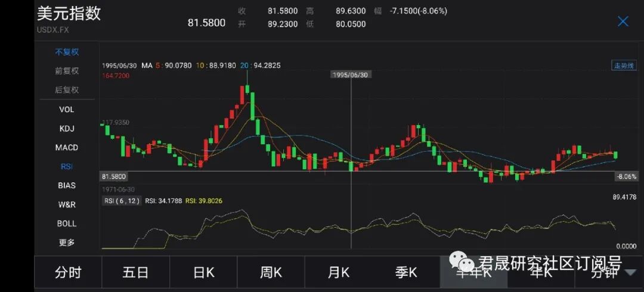Switch to 周K chart tab
This screenshot has width=644, height=292.
[x=271, y=272]
